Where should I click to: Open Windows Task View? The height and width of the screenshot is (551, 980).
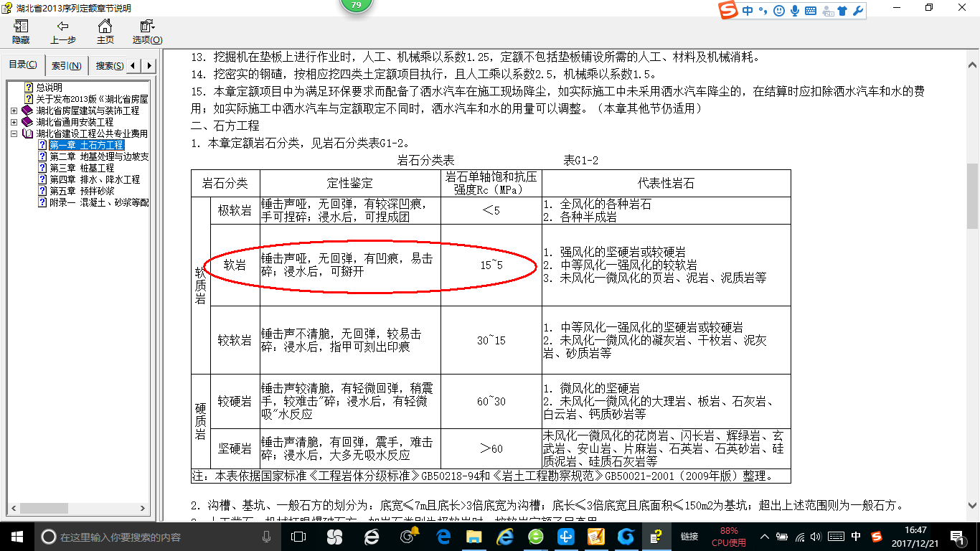tap(298, 537)
